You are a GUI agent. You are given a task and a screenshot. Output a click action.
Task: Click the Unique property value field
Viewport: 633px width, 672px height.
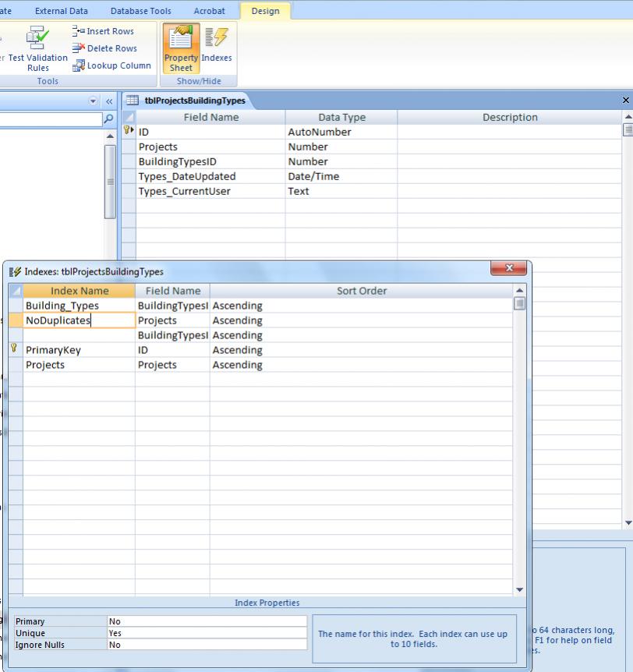pyautogui.click(x=207, y=633)
